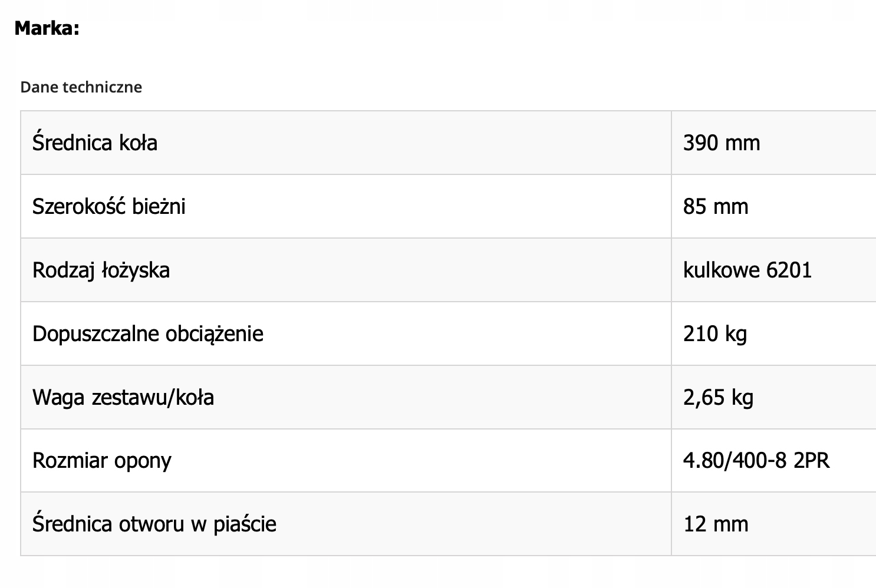This screenshot has height=588, width=876.
Task: Click the "Rozmiar opony" label cell
Action: 101,460
